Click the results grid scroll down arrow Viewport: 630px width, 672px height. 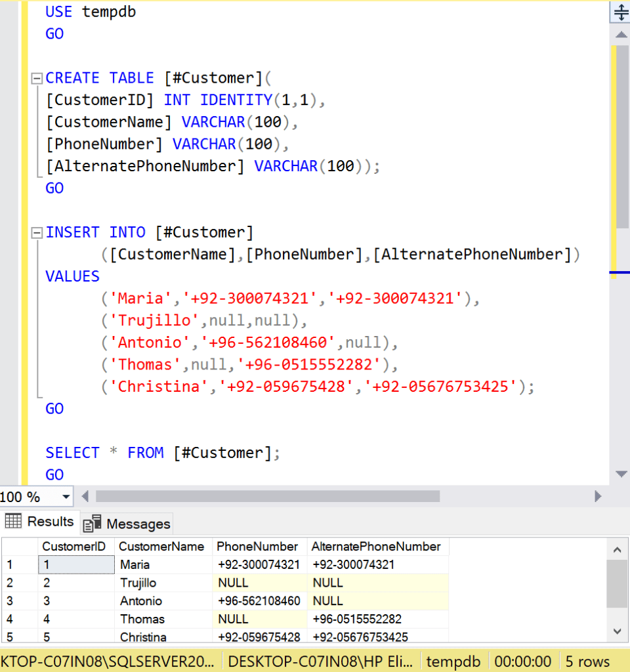tap(616, 631)
